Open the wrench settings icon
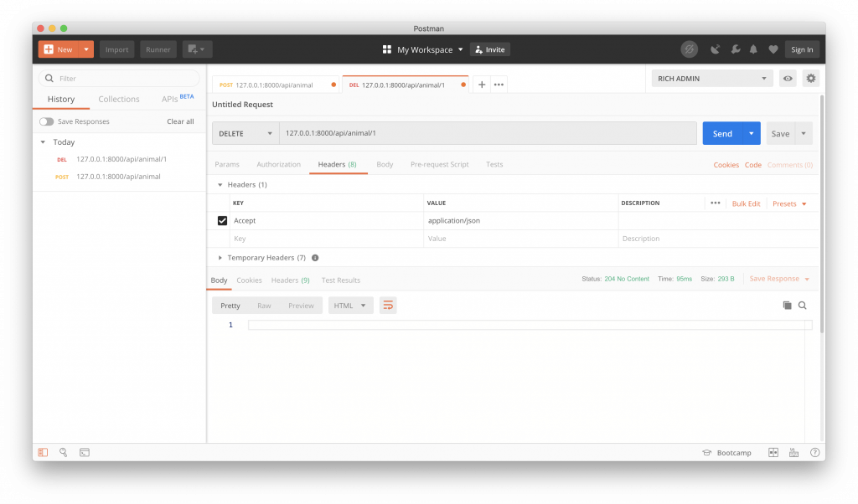 736,49
